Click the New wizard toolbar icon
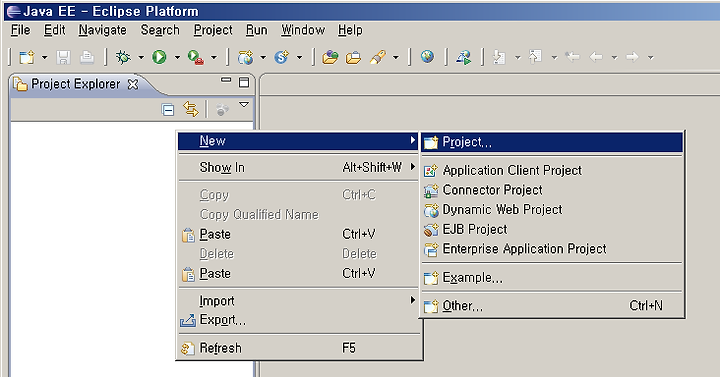The width and height of the screenshot is (720, 377). click(x=27, y=57)
